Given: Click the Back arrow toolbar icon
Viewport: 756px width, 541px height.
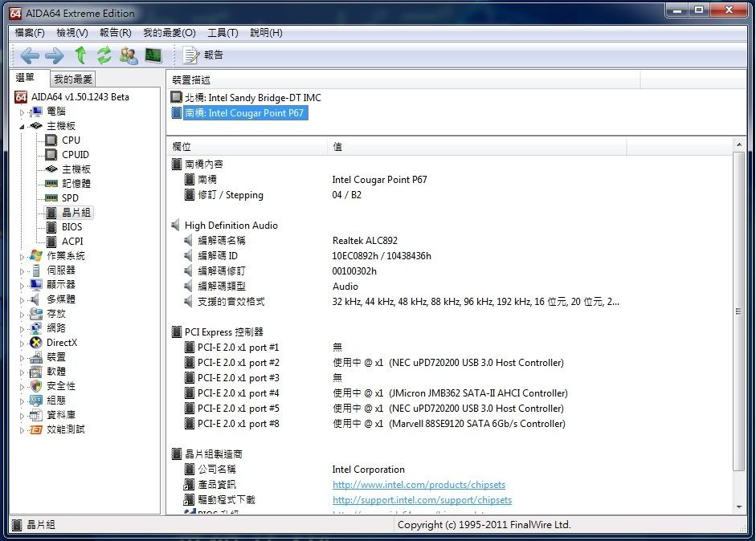Looking at the screenshot, I should 30,55.
